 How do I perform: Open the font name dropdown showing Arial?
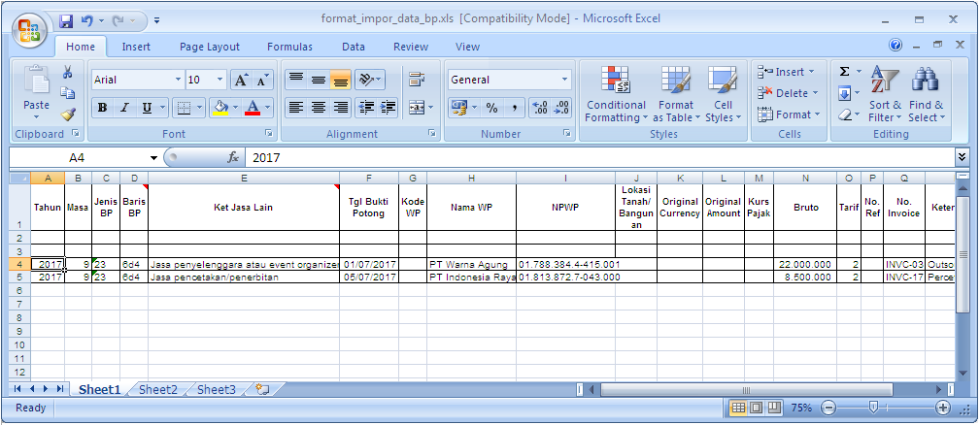(178, 80)
